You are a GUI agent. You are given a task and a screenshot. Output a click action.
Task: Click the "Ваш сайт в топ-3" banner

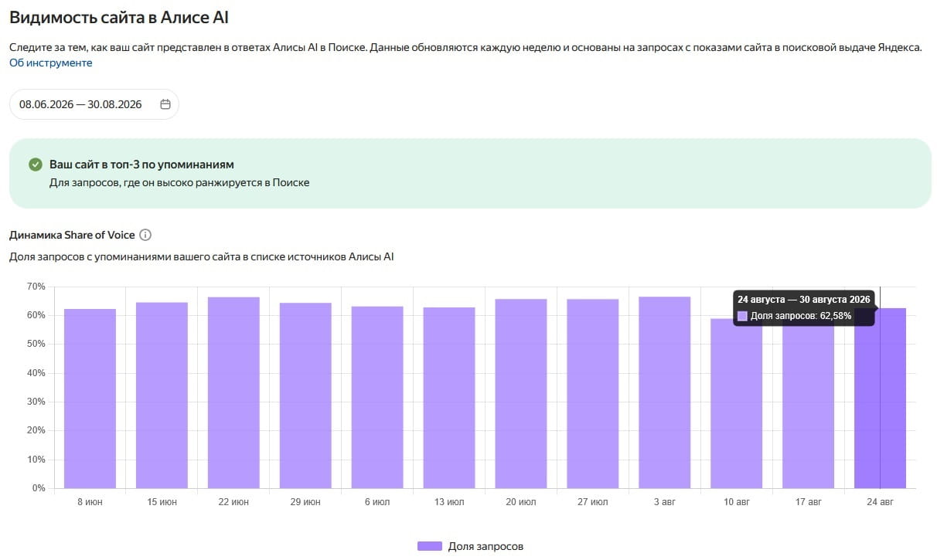pos(470,174)
